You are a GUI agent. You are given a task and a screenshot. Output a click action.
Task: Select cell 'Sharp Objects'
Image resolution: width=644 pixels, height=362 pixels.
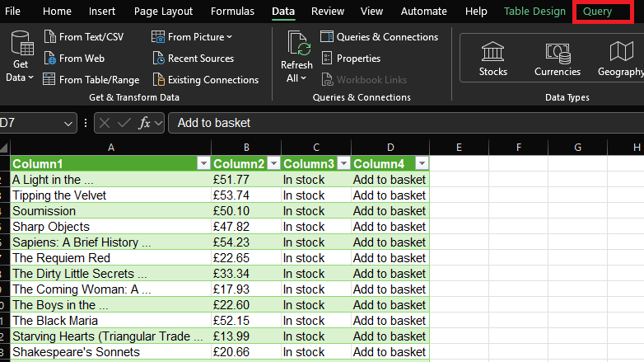pyautogui.click(x=110, y=227)
